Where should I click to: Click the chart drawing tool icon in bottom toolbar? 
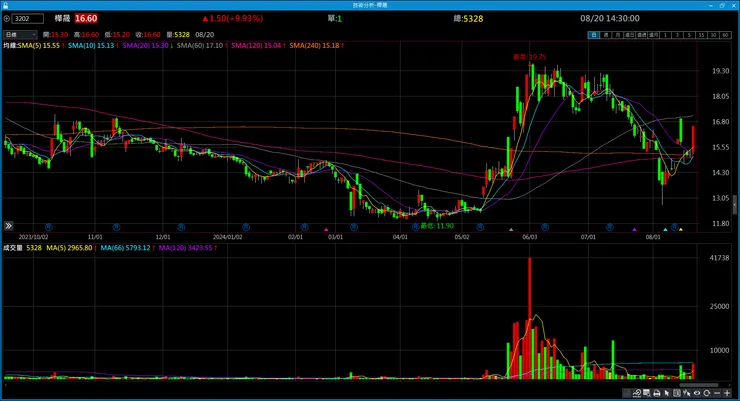pos(637,393)
